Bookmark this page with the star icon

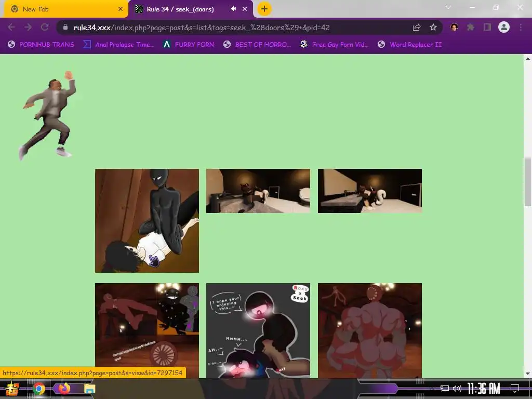coord(433,28)
